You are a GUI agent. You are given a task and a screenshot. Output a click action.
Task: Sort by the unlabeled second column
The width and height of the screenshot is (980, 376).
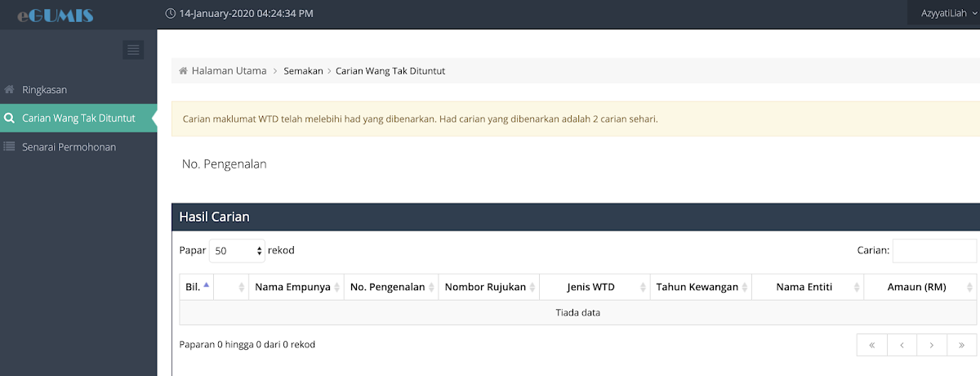[231, 287]
